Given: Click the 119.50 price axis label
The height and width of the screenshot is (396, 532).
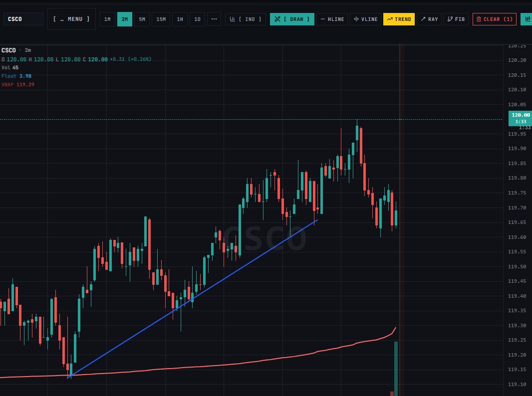Looking at the screenshot, I should (517, 266).
